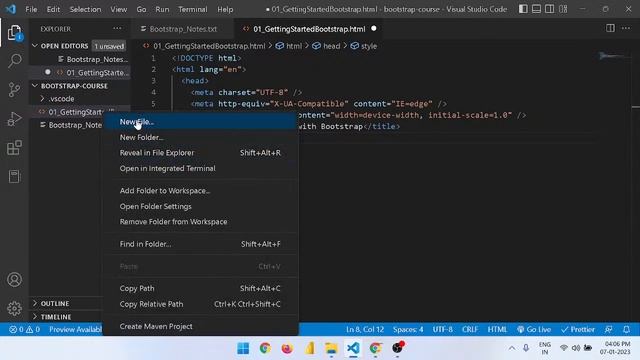Open Windows Start menu
The height and width of the screenshot is (360, 640).
pyautogui.click(x=243, y=349)
